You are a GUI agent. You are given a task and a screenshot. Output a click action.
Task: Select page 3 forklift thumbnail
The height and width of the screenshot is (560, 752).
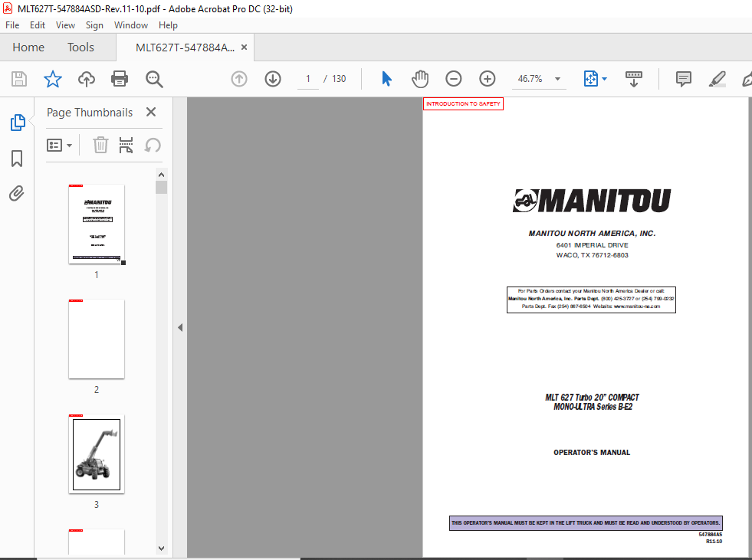[97, 454]
